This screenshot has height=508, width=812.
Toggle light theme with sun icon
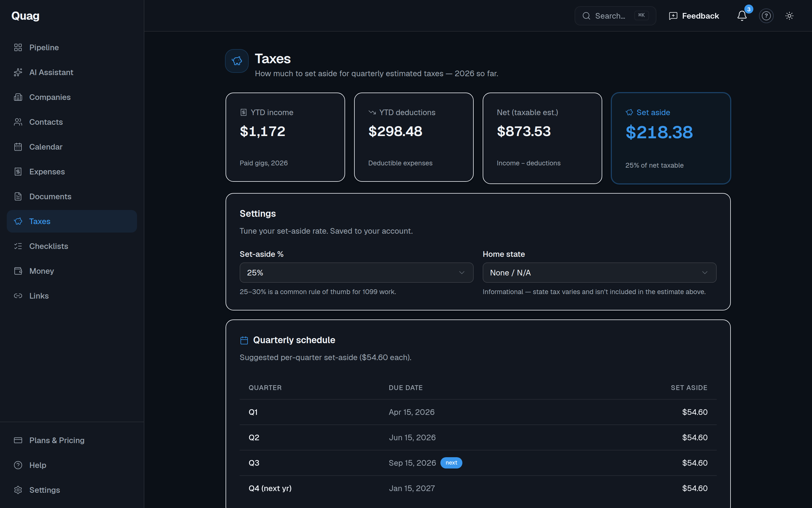(789, 16)
